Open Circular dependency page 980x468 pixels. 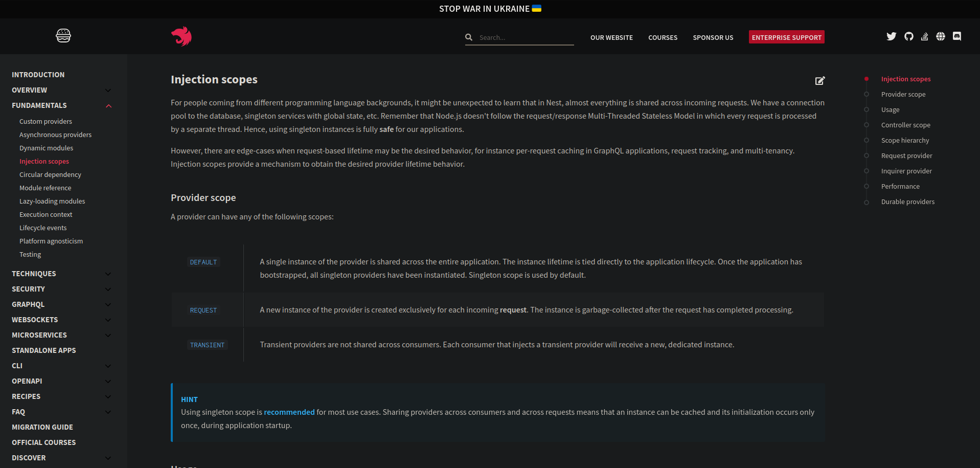point(50,174)
